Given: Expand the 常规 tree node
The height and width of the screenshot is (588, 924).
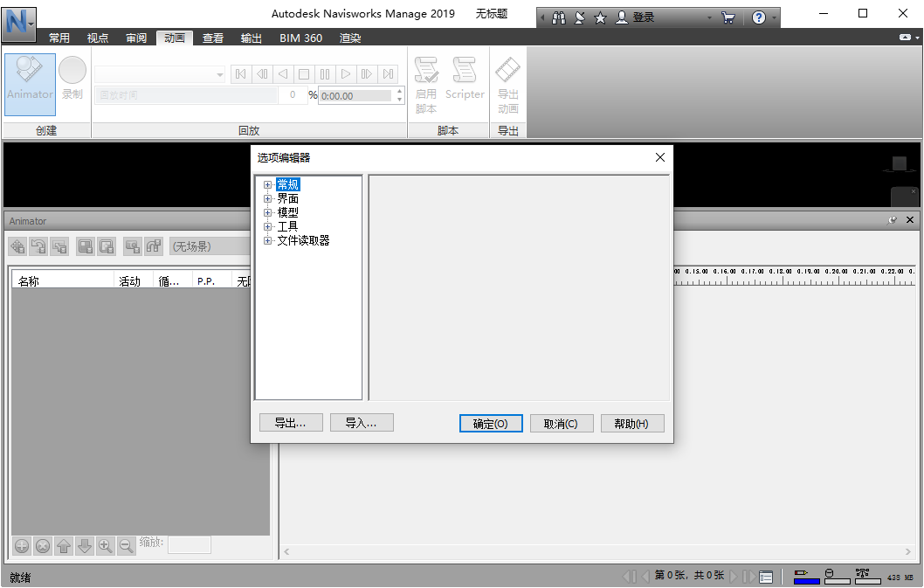Looking at the screenshot, I should [267, 184].
